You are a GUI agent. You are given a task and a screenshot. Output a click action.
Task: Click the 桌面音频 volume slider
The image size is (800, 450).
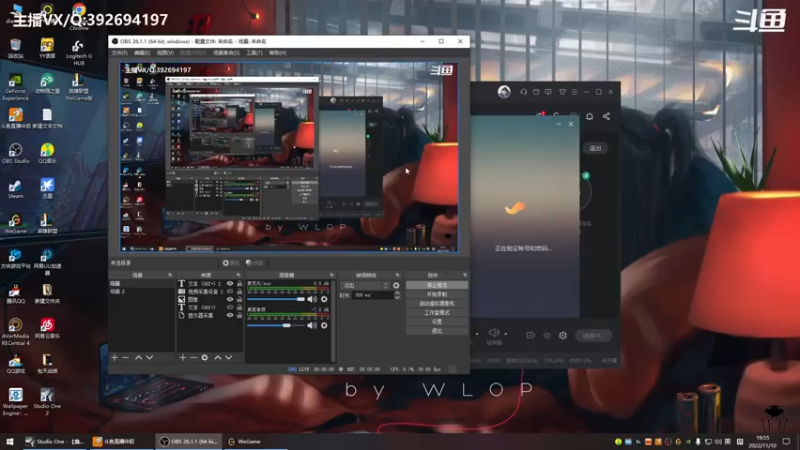click(x=276, y=325)
